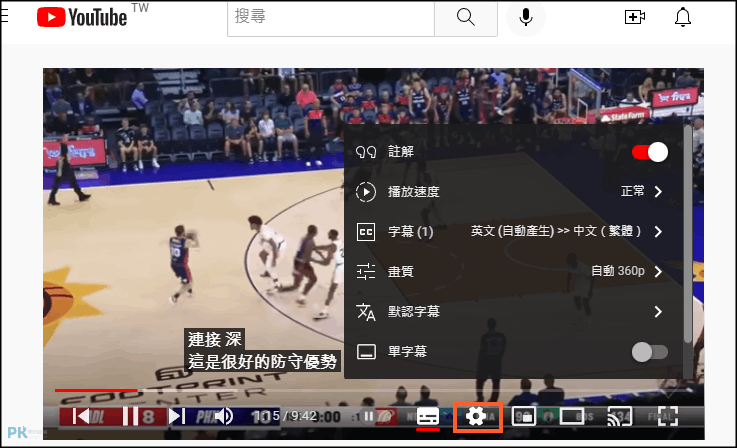Click the playback speed circle icon
737x448 pixels.
[x=366, y=192]
